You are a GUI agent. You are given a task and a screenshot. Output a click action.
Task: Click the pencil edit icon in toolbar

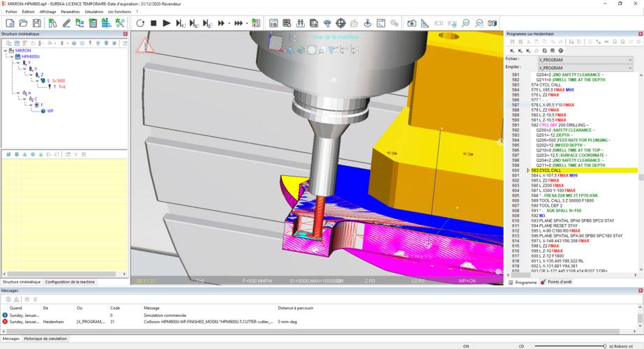click(67, 23)
